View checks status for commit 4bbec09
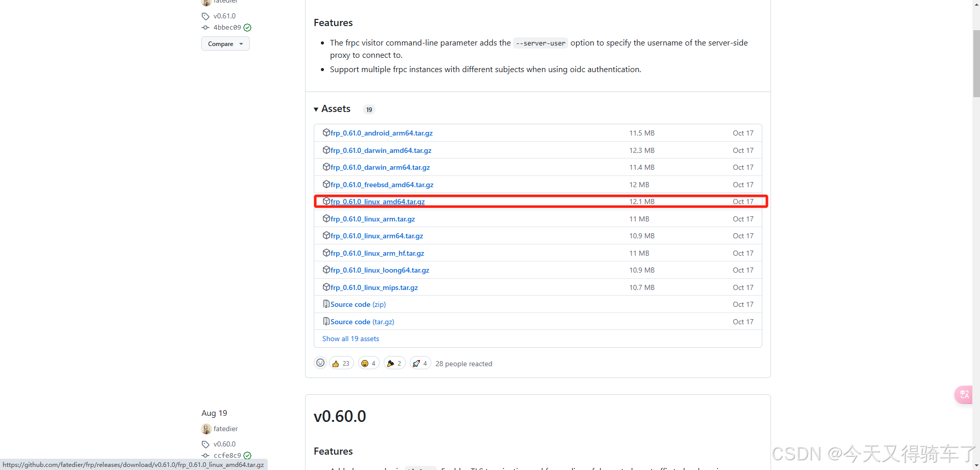980x470 pixels. (247, 28)
